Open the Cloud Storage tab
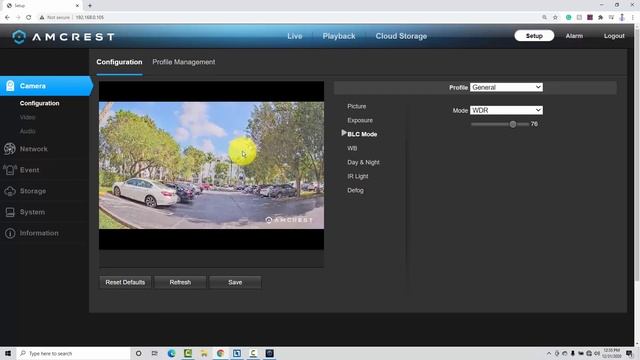640x360 pixels. coord(401,36)
